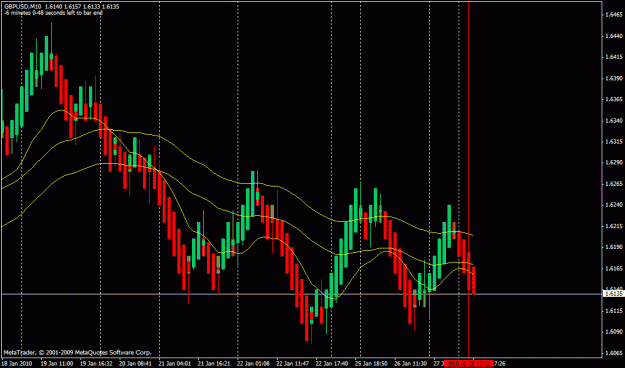Click the 25 Jan 18:50 time label
Screen dimensions: 625x368
click(371, 364)
